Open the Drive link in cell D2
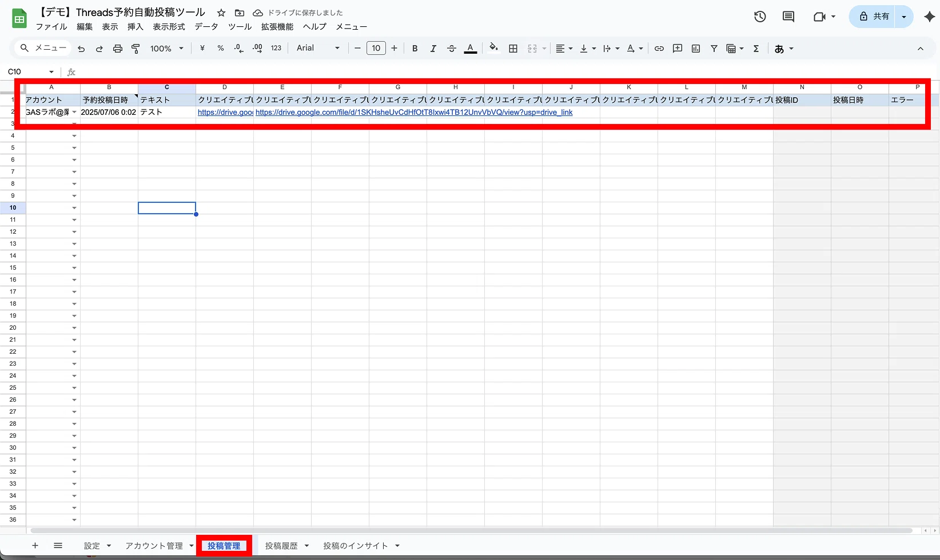 pos(225,113)
